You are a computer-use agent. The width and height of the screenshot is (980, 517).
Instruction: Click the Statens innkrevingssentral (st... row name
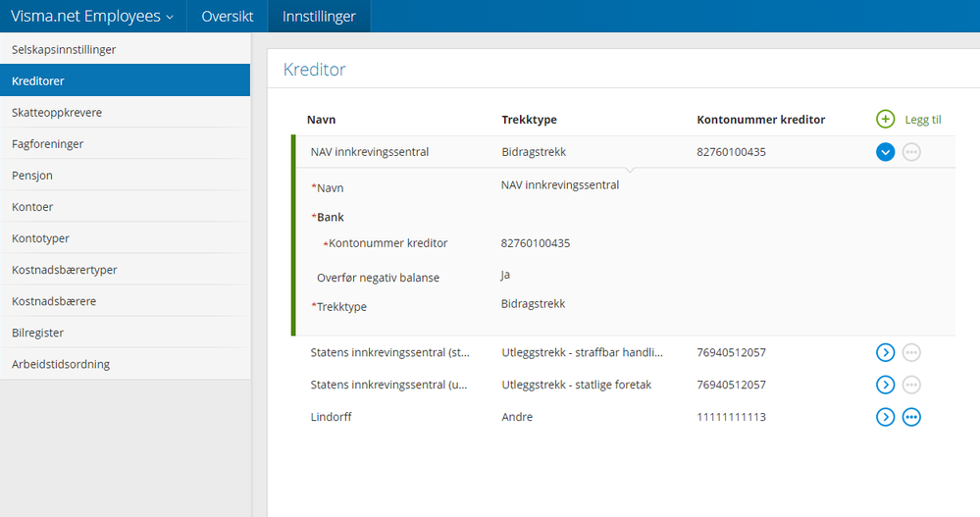(390, 352)
